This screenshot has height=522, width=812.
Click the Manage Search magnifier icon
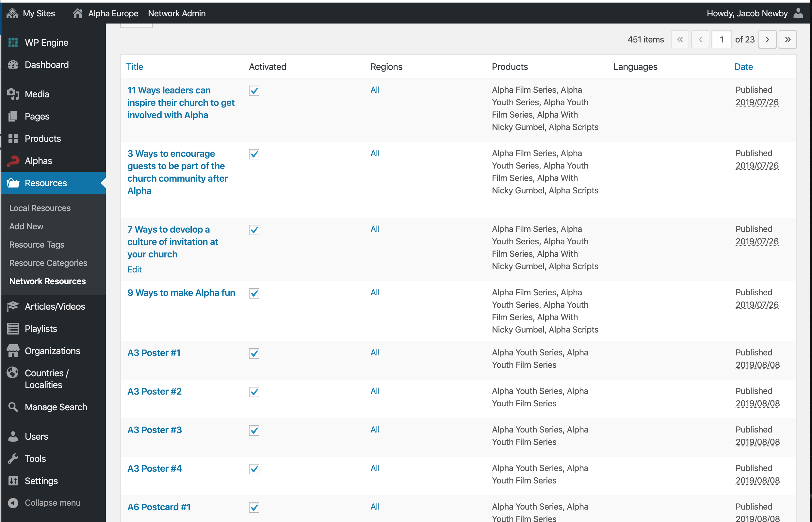click(x=13, y=407)
